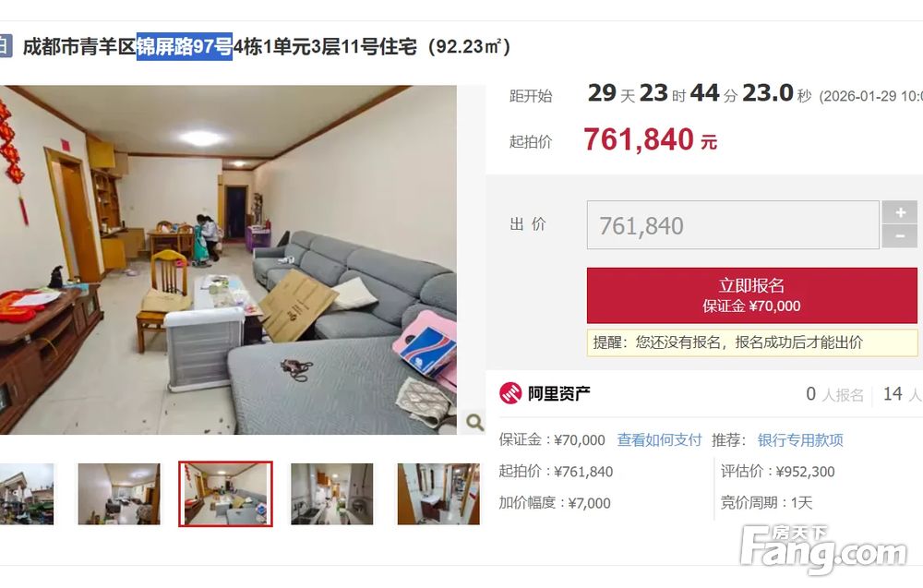The width and height of the screenshot is (923, 588).
Task: Click the blue tag icon beside title
Action: coord(6,46)
